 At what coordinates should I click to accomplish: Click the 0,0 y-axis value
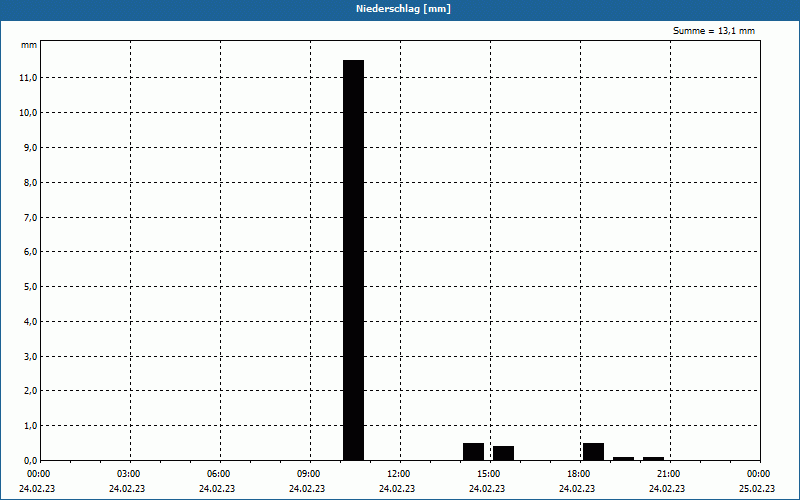pyautogui.click(x=30, y=460)
